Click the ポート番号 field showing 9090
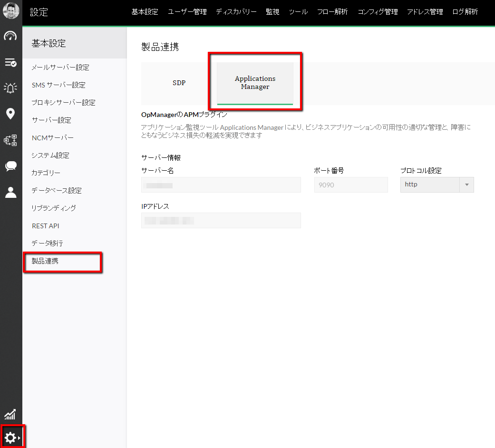The height and width of the screenshot is (448, 495). coord(351,185)
